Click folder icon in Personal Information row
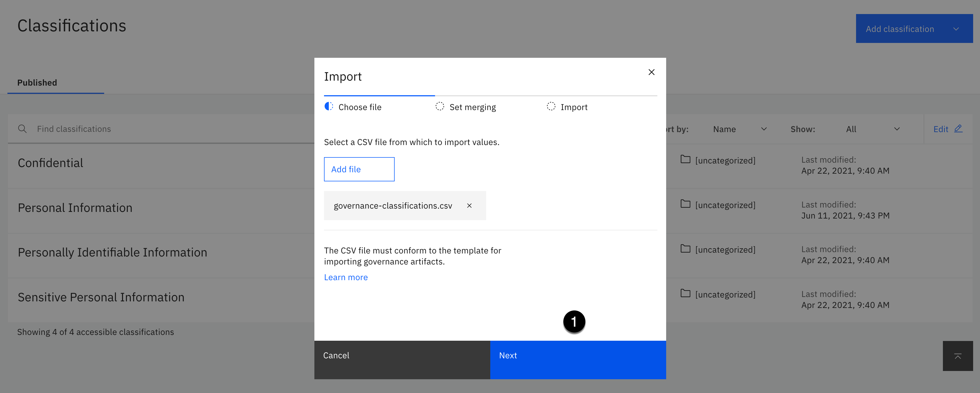The height and width of the screenshot is (393, 980). (x=685, y=204)
